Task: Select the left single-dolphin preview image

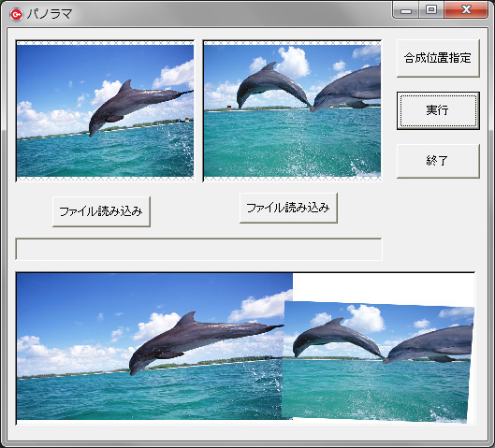Action: [105, 110]
